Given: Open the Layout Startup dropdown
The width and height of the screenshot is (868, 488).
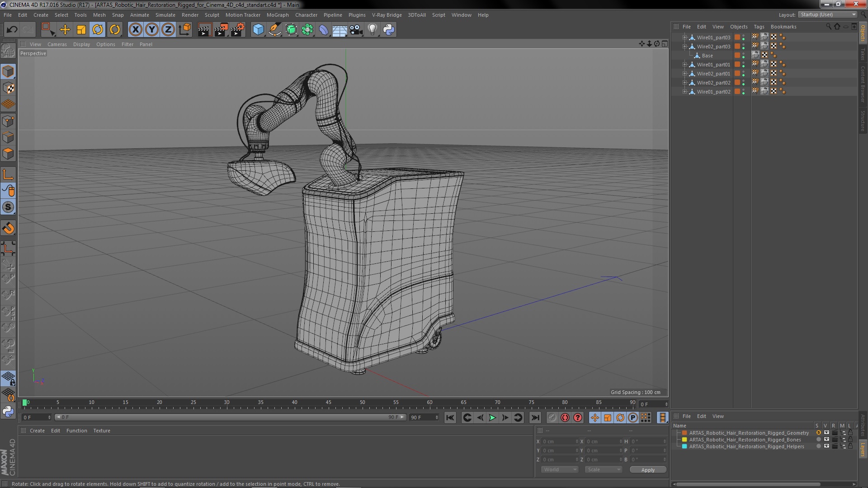Looking at the screenshot, I should point(828,14).
